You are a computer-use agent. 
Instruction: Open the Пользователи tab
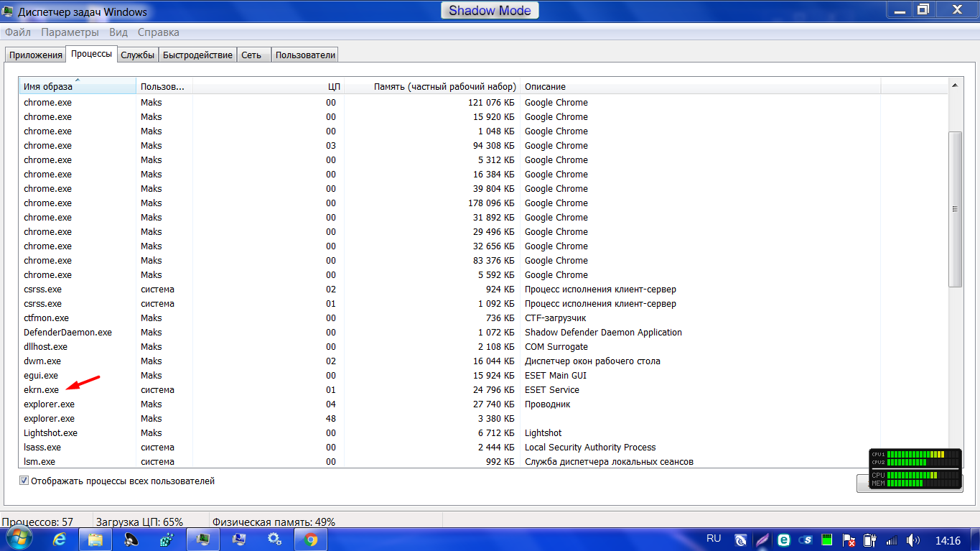point(305,55)
